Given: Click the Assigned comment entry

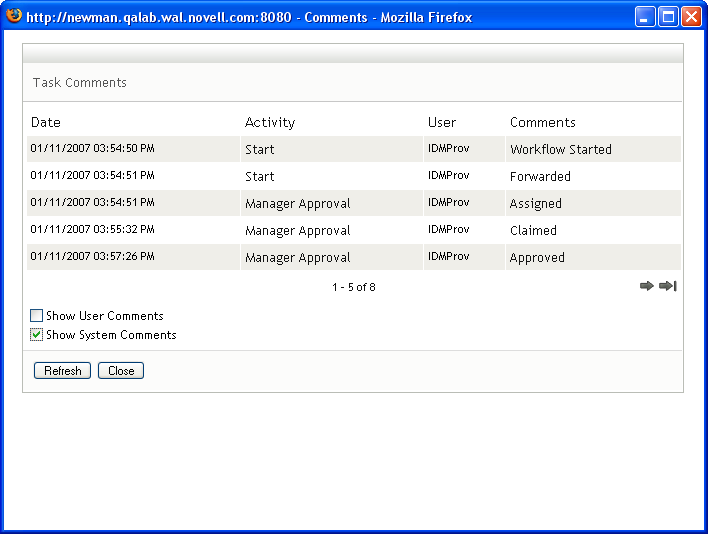Looking at the screenshot, I should pos(536,204).
